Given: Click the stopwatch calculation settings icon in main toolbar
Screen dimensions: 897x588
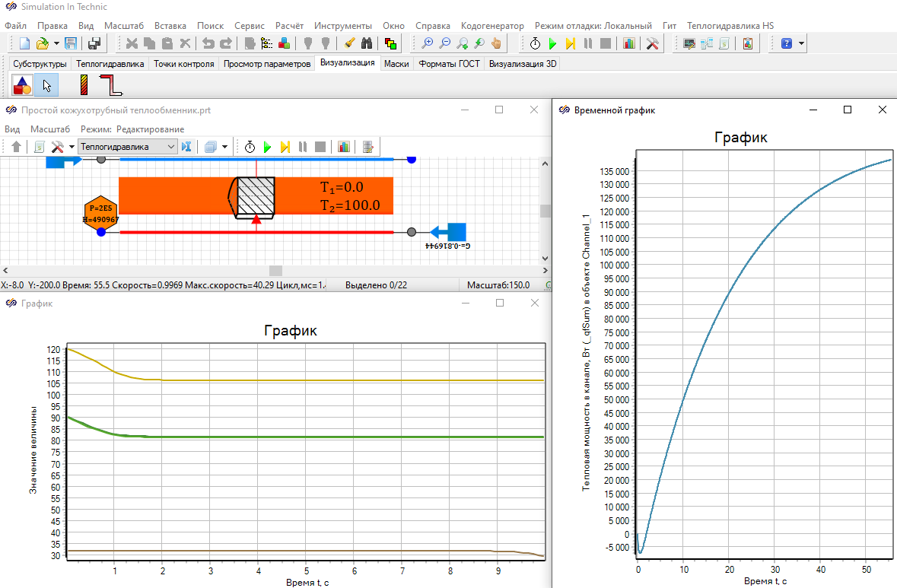Looking at the screenshot, I should point(536,43).
